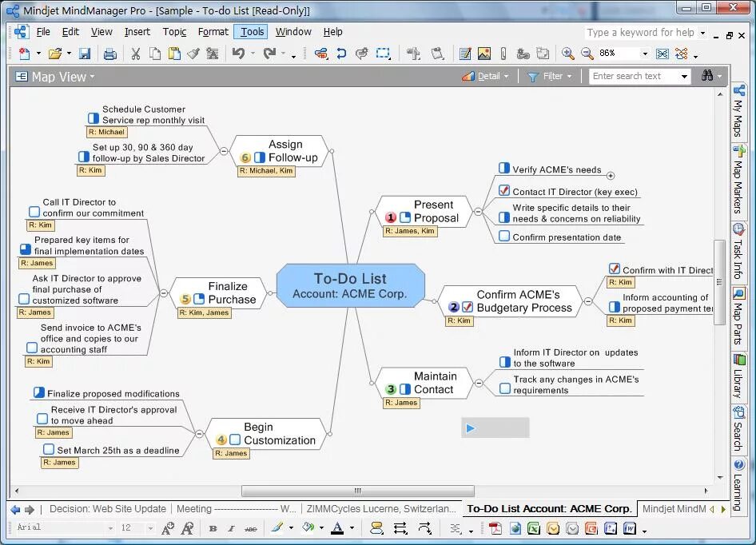Toggle checkbox for Call IT Director to confirm
Viewport: 756px width, 545px height.
coord(34,212)
